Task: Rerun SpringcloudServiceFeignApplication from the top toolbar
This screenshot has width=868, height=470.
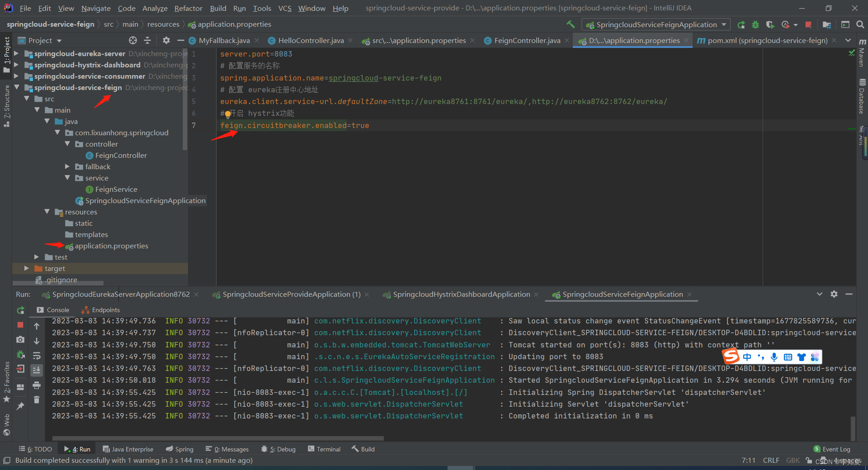Action: (741, 25)
